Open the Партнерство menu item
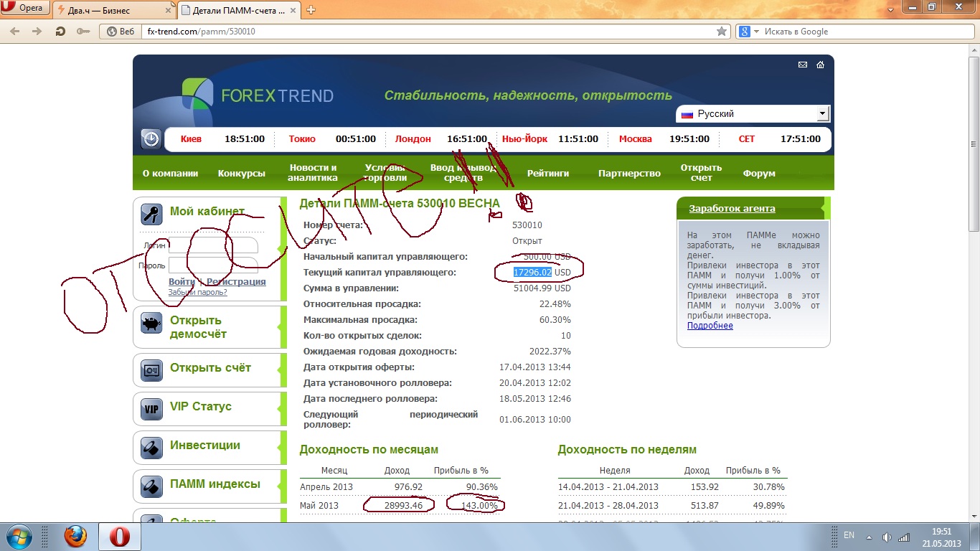The width and height of the screenshot is (980, 551). (629, 174)
